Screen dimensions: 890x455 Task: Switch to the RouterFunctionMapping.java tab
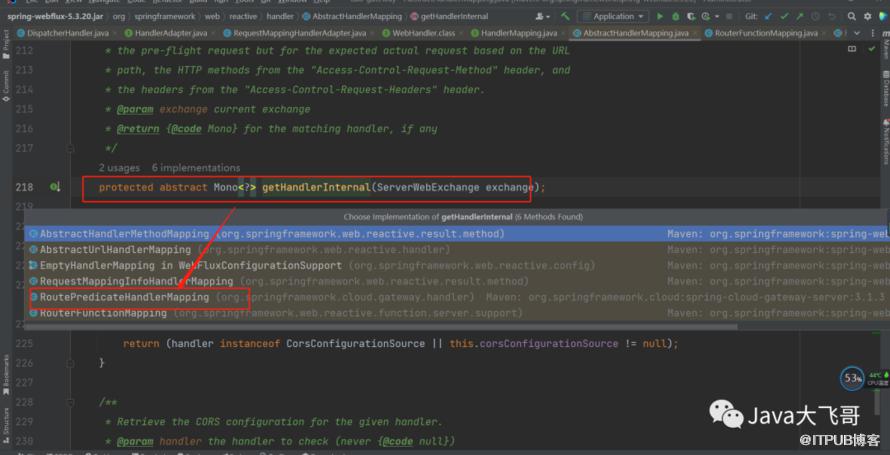tap(762, 32)
